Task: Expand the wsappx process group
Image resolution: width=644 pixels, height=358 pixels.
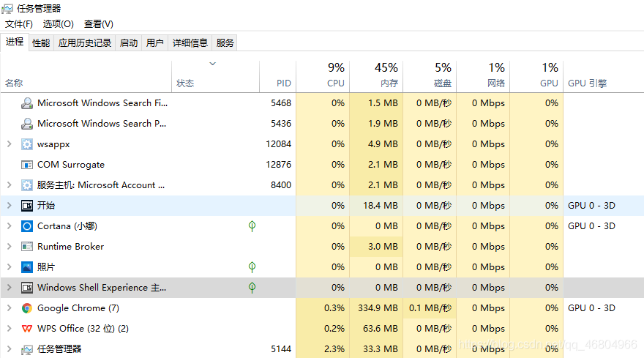Action: point(9,143)
